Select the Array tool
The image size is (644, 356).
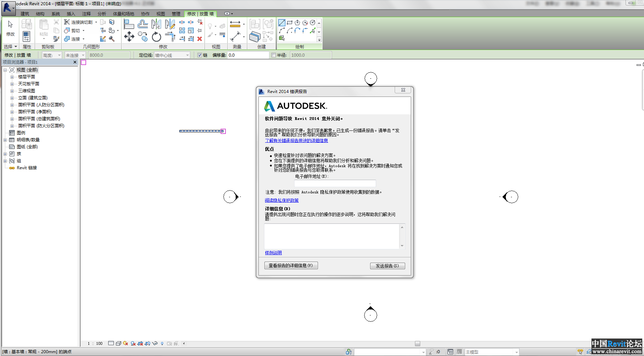click(182, 30)
